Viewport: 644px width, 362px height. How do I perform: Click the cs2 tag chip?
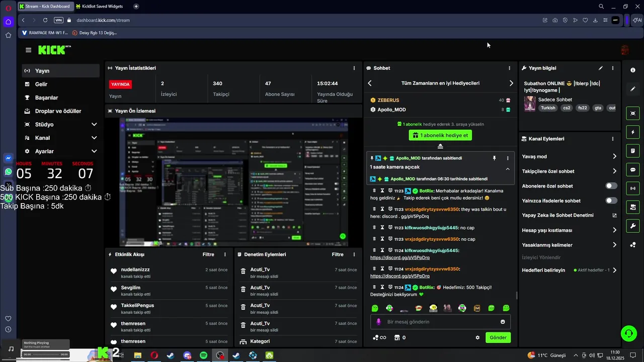567,108
